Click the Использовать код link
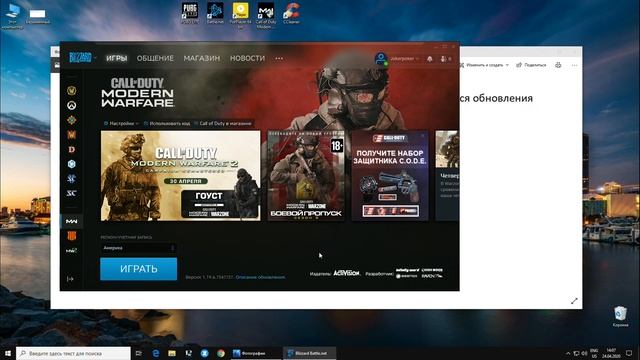This screenshot has height=360, width=640. point(167,123)
